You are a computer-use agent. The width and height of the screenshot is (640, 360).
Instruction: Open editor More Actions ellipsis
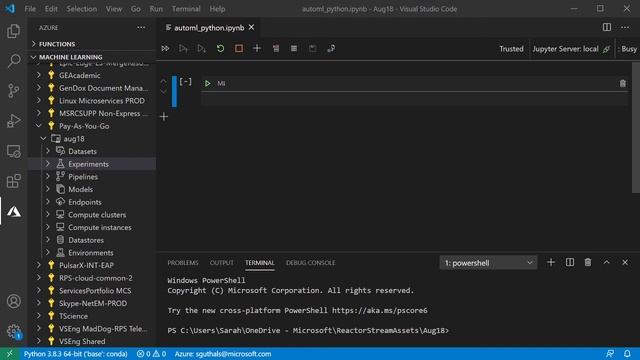click(x=625, y=27)
